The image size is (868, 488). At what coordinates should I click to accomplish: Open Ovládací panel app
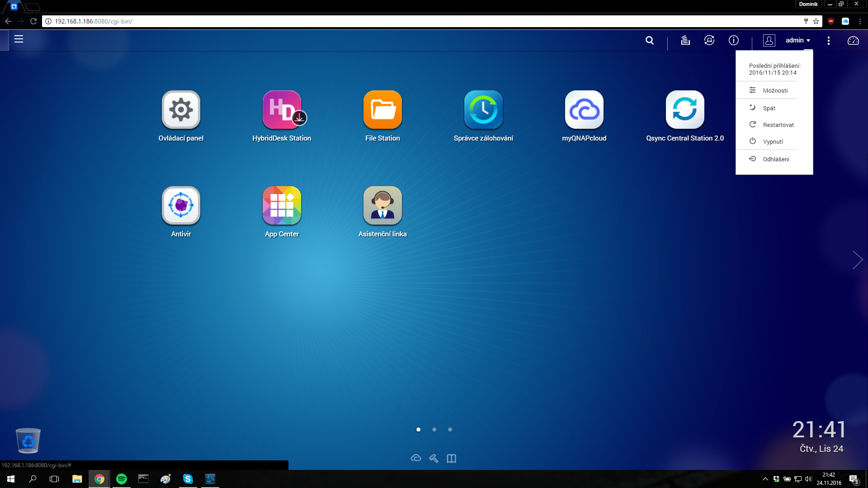coord(181,110)
